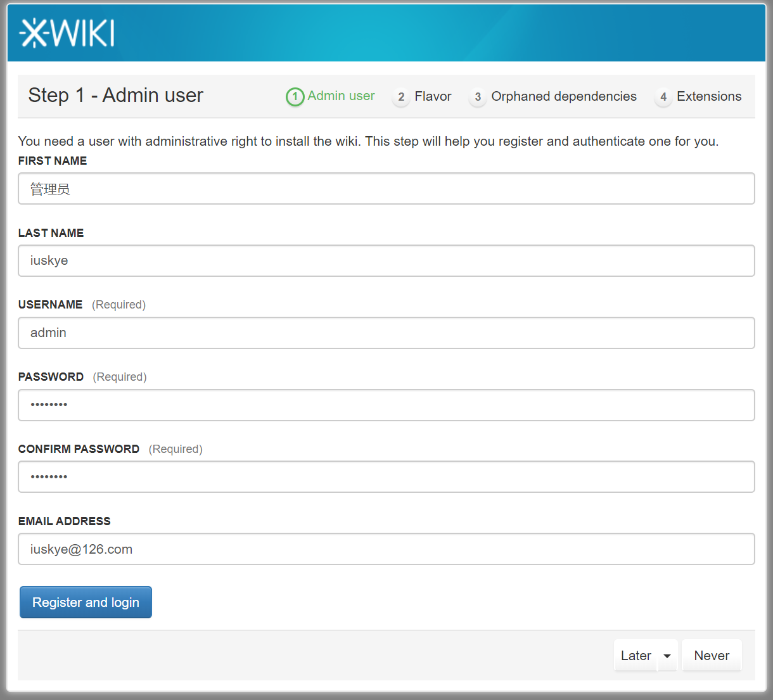
Task: Focus the Username input field
Action: pos(386,333)
